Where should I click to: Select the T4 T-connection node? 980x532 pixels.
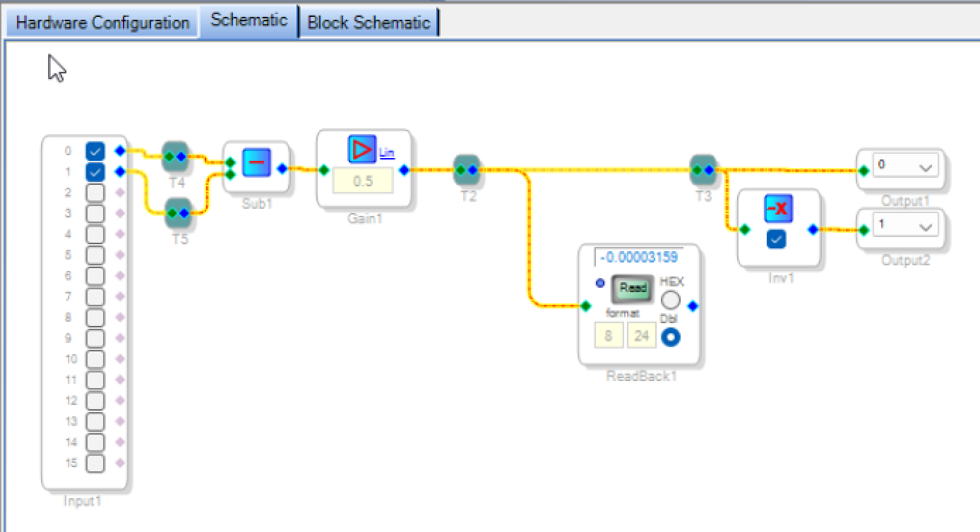point(174,157)
